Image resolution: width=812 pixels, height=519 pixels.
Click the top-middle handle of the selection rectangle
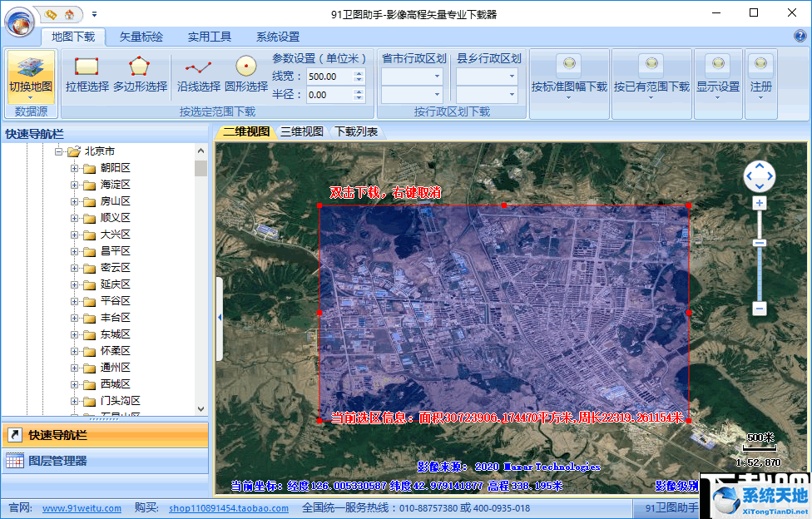(x=504, y=205)
